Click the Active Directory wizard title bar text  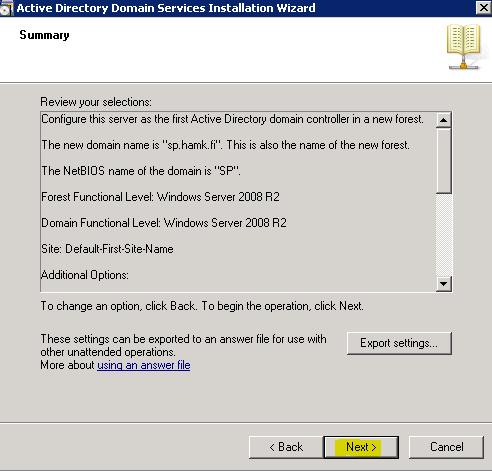[166, 8]
